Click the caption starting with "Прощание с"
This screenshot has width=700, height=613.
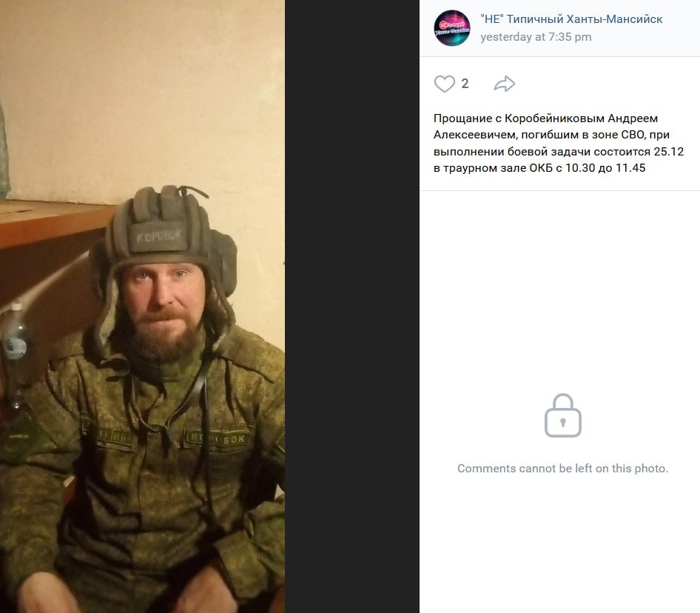click(x=559, y=143)
